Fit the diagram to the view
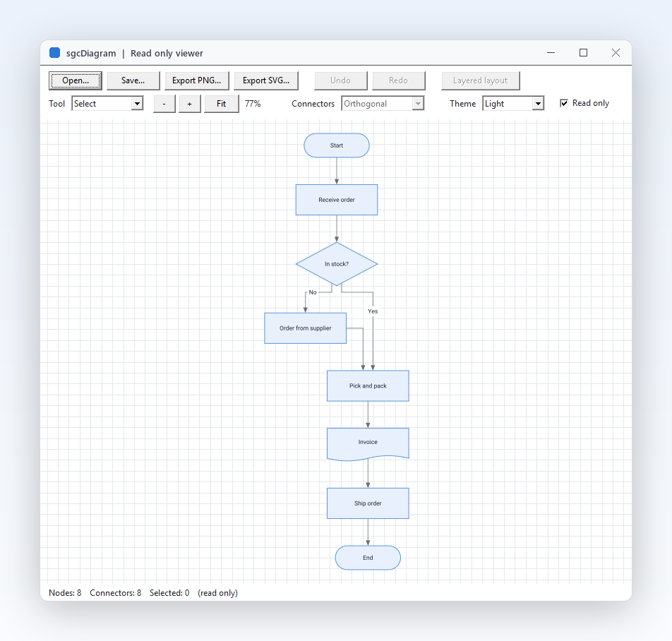This screenshot has width=672, height=641. pyautogui.click(x=221, y=104)
